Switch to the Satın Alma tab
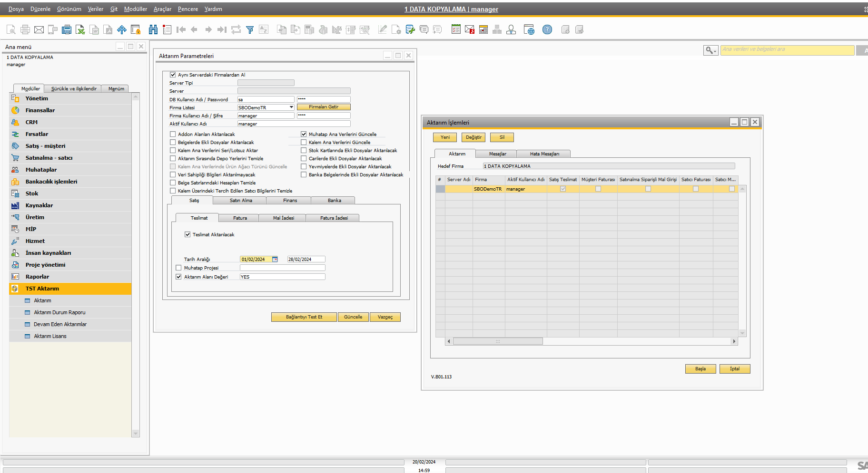The height and width of the screenshot is (473, 868). point(241,201)
